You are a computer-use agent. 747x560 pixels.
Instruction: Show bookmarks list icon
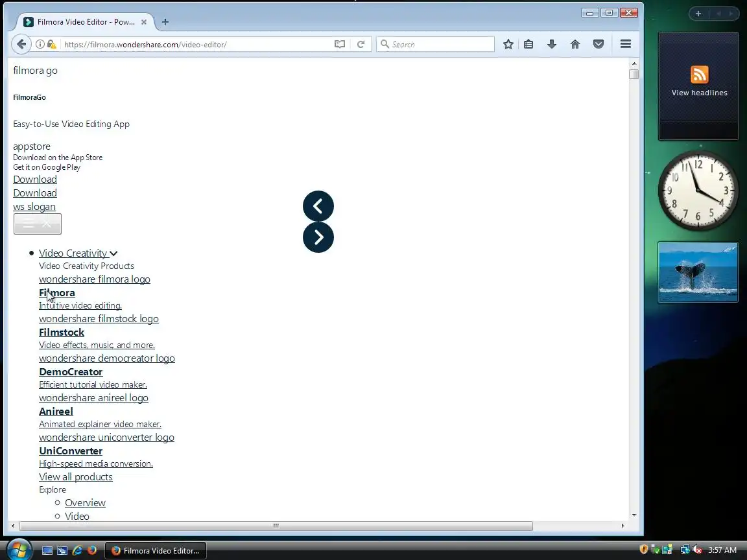(528, 44)
